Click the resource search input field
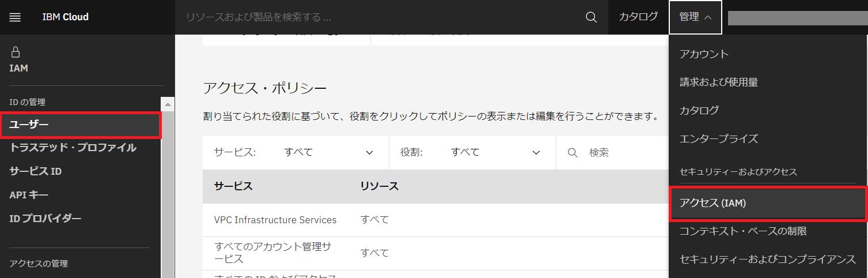The image size is (868, 278). [x=380, y=17]
